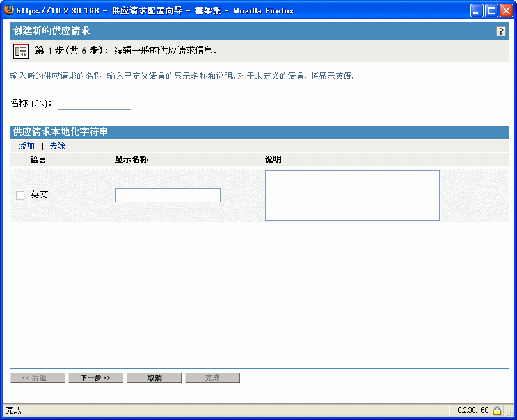Click the Firefox icon in the title bar
The width and height of the screenshot is (517, 420).
tap(8, 10)
